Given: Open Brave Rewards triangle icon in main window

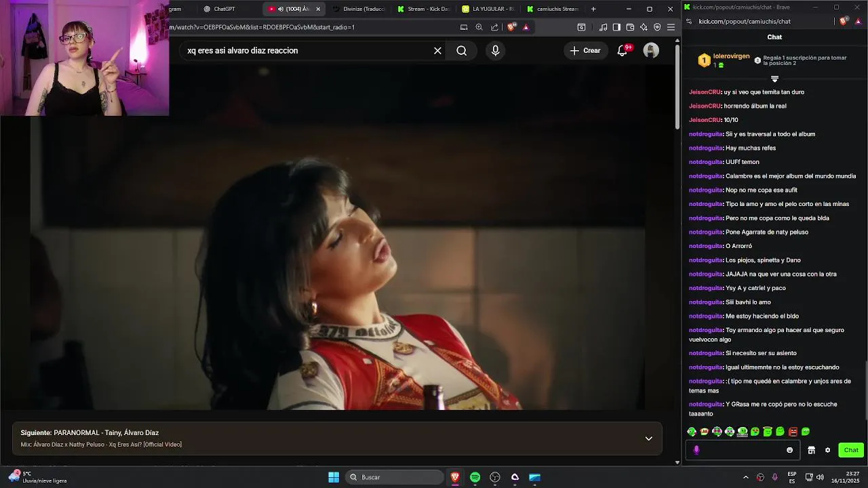Looking at the screenshot, I should point(526,27).
